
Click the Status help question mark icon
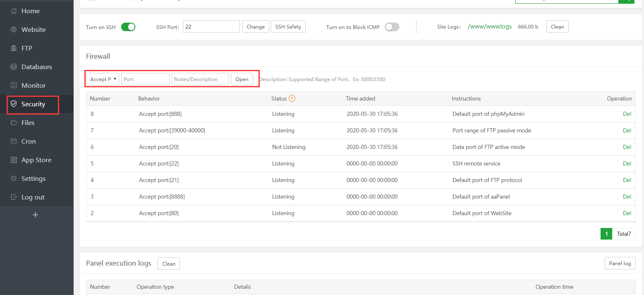pyautogui.click(x=292, y=98)
